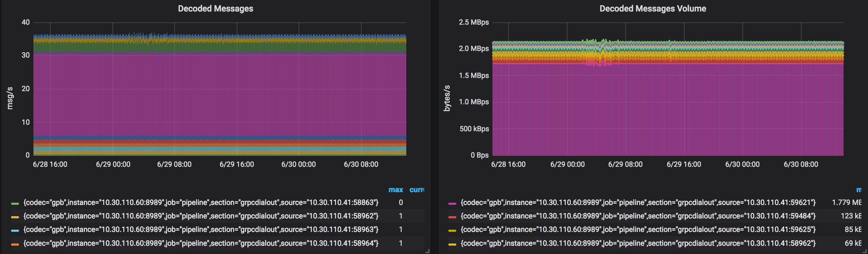Click the resize handle of Decoded Messages panel
This screenshot has width=868, height=254.
tap(427, 251)
